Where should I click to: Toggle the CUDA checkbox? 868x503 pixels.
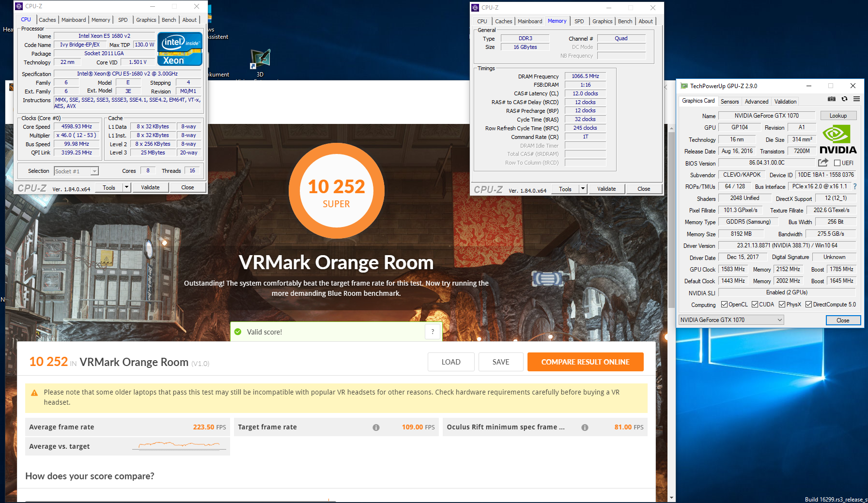pyautogui.click(x=755, y=305)
